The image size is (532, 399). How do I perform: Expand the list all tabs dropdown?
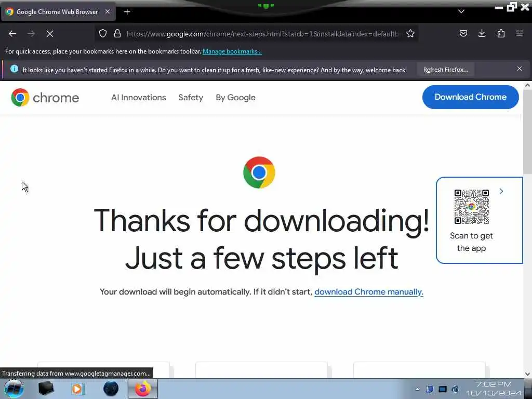pos(461,11)
